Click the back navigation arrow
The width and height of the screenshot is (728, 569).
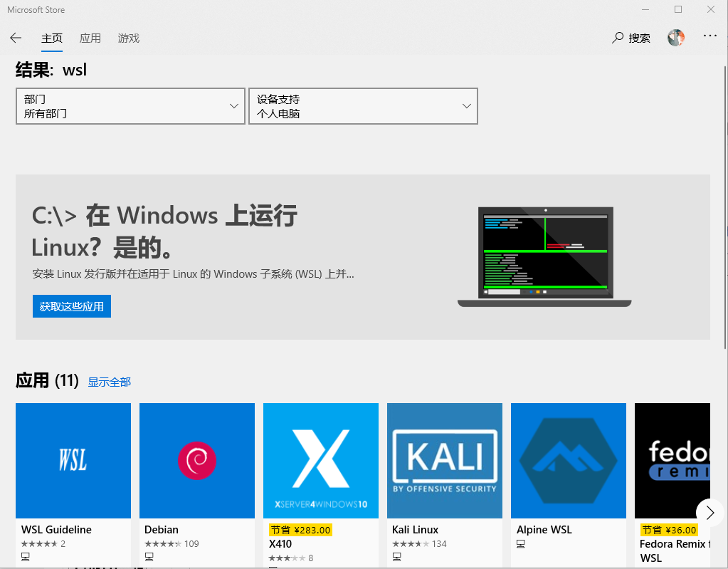coord(16,38)
